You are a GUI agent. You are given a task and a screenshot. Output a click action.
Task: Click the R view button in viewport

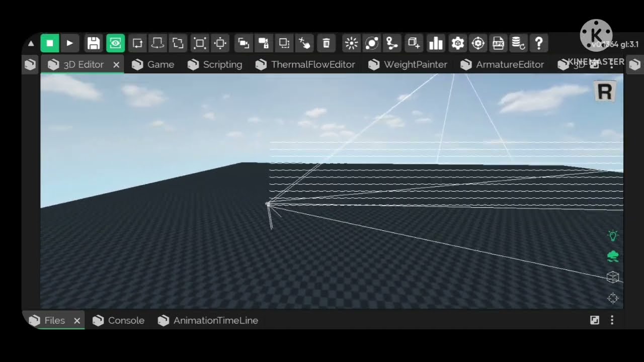point(605,92)
